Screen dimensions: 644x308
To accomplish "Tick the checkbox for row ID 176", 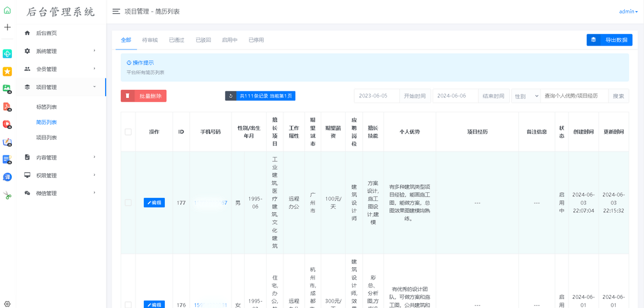I will tap(128, 305).
